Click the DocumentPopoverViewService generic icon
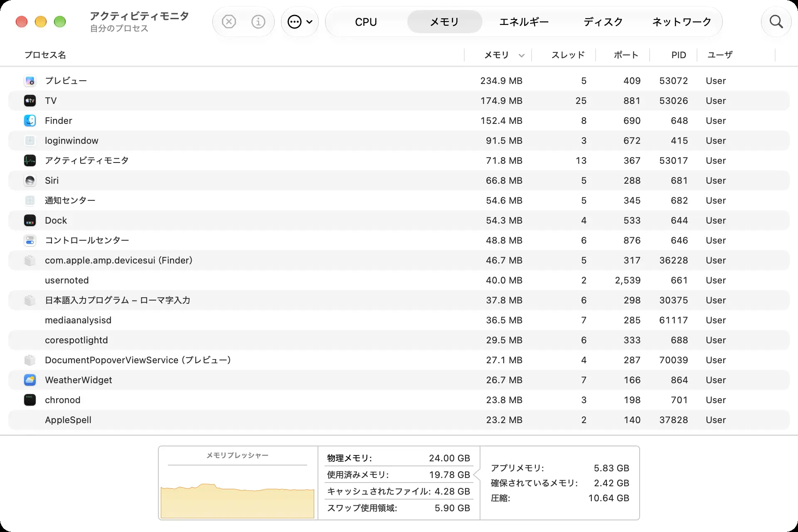Viewport: 798px width, 532px height. pyautogui.click(x=30, y=360)
